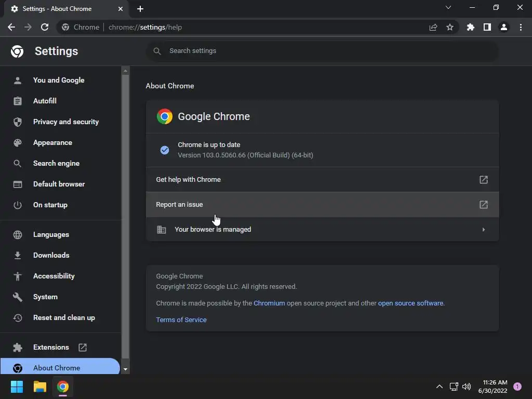Viewport: 532px width, 399px height.
Task: Click the share this page icon
Action: pyautogui.click(x=433, y=27)
